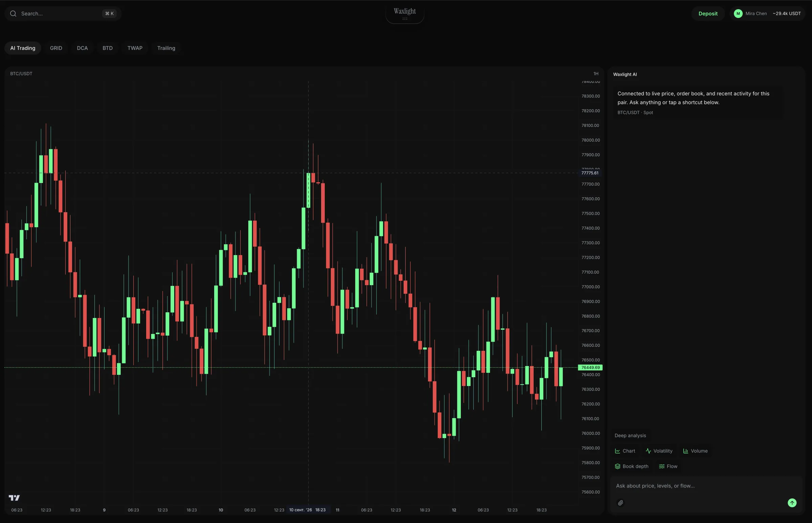Select the Trailing tab
Image resolution: width=812 pixels, height=523 pixels.
166,48
